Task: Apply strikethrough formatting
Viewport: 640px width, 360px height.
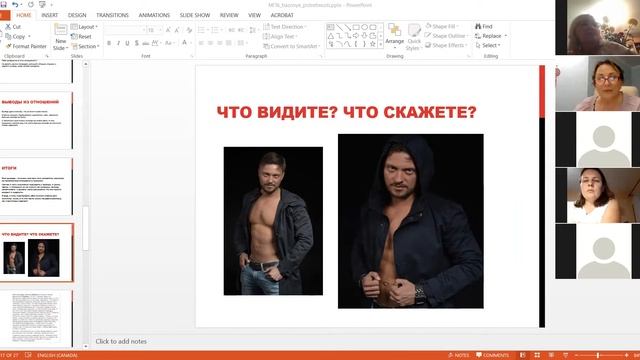Action: [x=146, y=43]
